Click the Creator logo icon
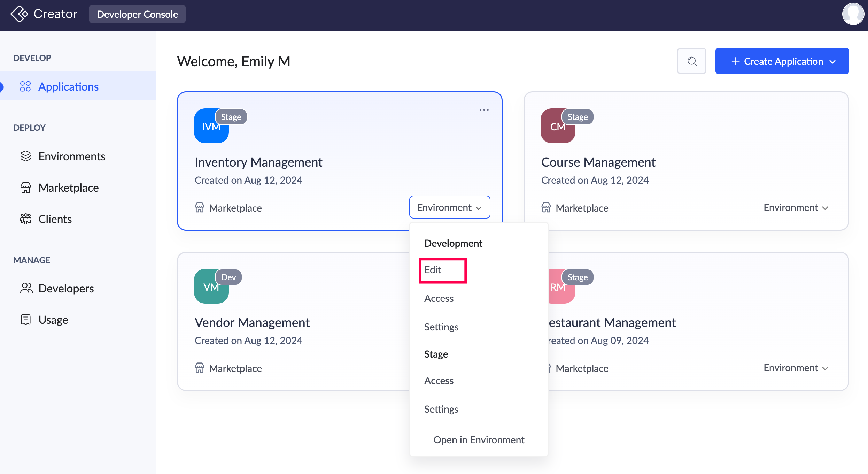 pyautogui.click(x=19, y=14)
